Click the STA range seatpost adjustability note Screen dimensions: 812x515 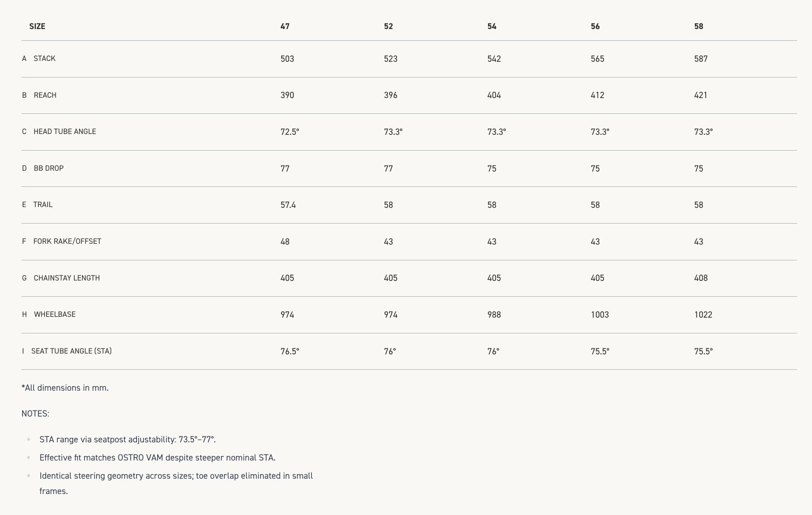point(128,440)
